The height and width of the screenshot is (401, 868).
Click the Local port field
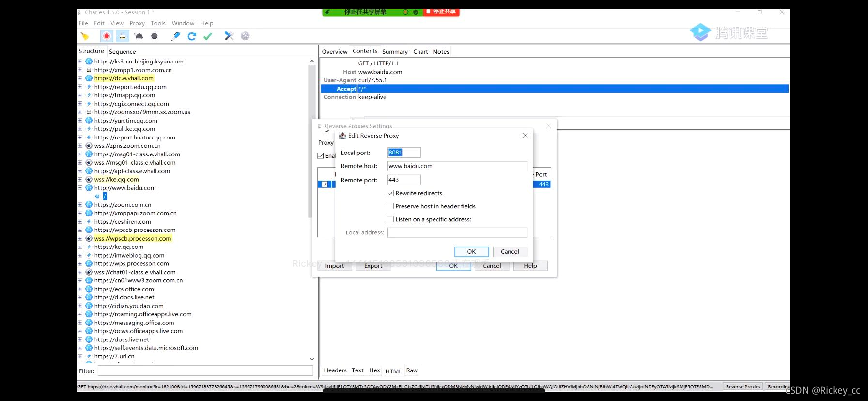[404, 153]
